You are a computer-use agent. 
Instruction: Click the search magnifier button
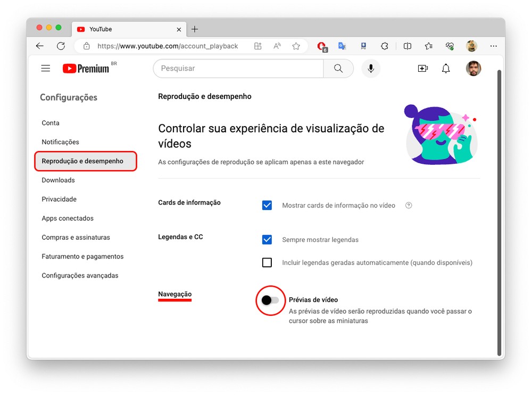point(338,69)
